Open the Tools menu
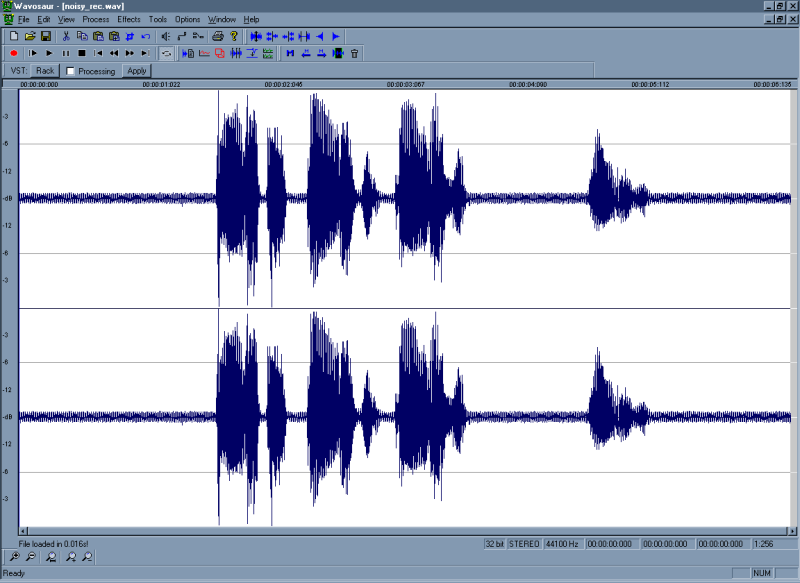800x583 pixels. pos(158,19)
